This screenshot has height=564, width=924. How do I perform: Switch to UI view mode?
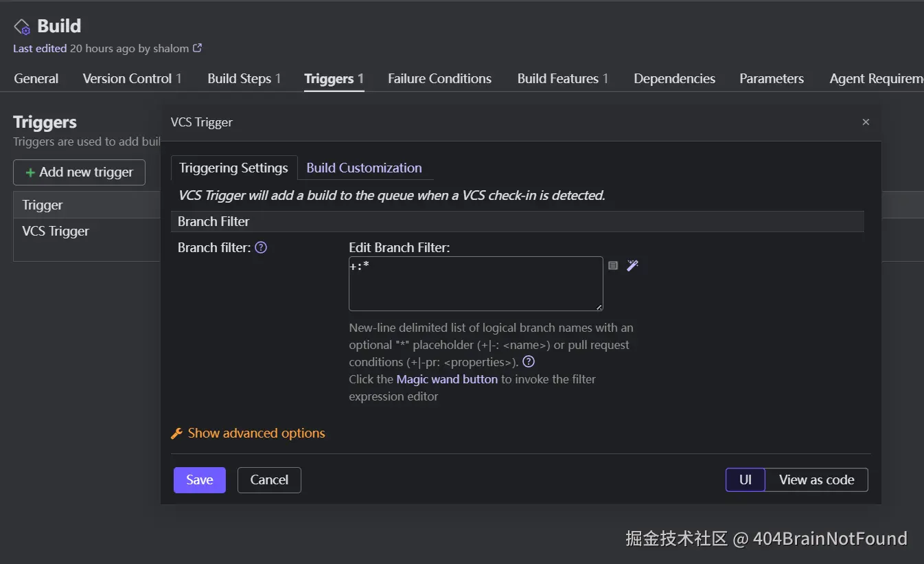coord(746,480)
